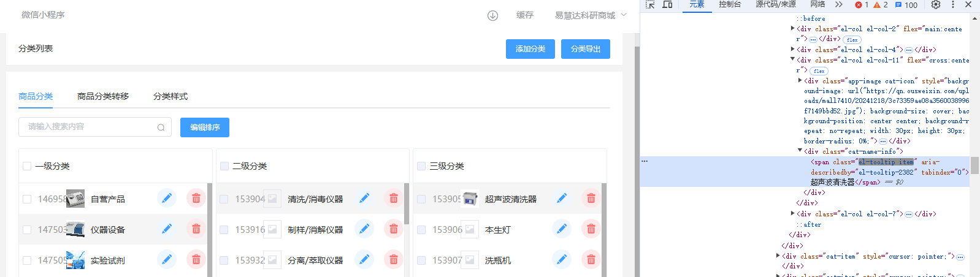Tick the checkbox for category 147505
This screenshot has width=980, height=277.
[x=27, y=260]
